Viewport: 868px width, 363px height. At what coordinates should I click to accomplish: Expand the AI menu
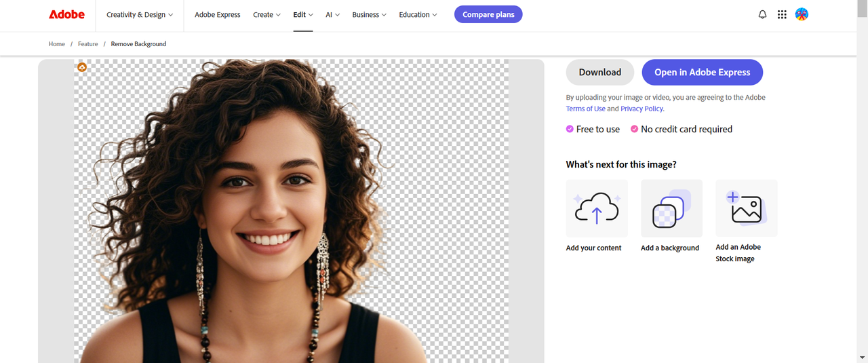[332, 15]
